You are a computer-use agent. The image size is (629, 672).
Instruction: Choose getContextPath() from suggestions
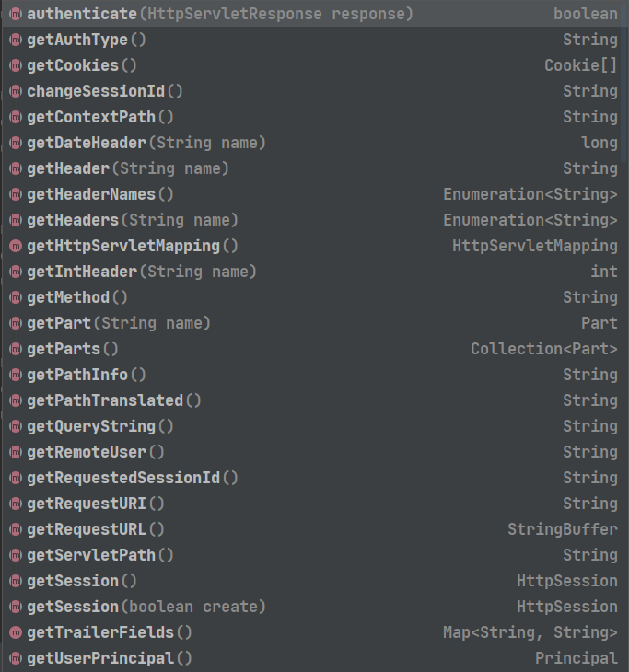[311, 117]
